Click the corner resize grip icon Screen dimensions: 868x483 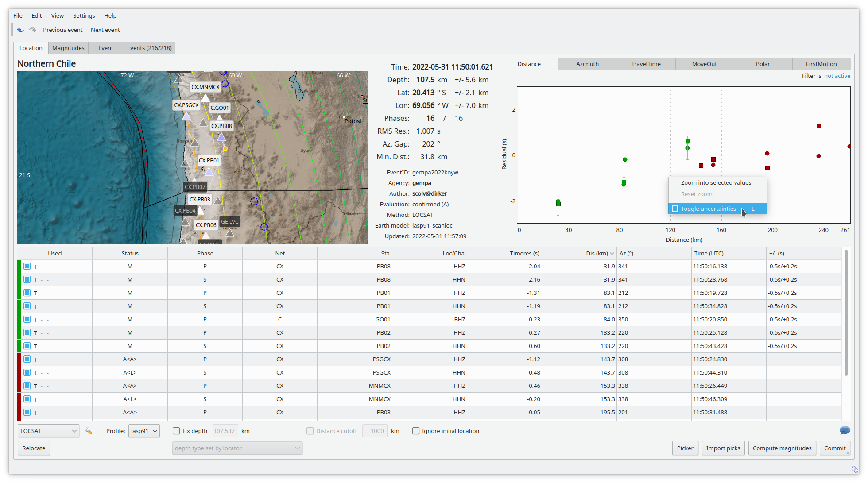pos(855,469)
